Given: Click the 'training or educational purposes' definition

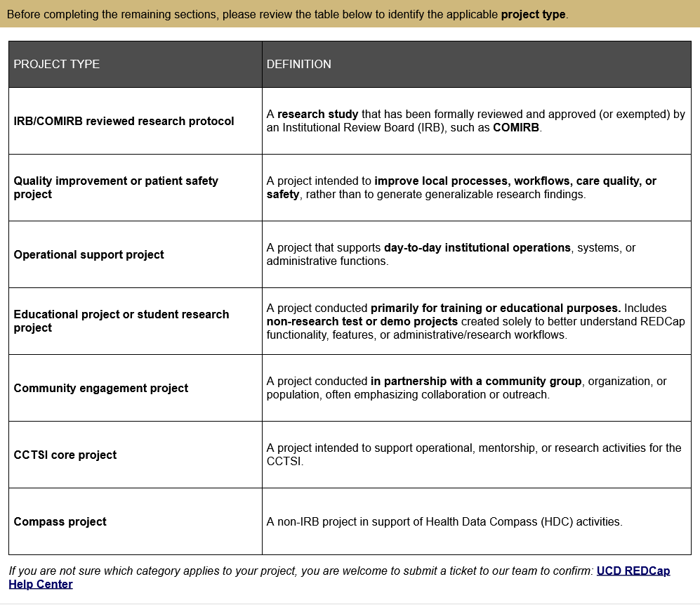Looking at the screenshot, I should [475, 321].
